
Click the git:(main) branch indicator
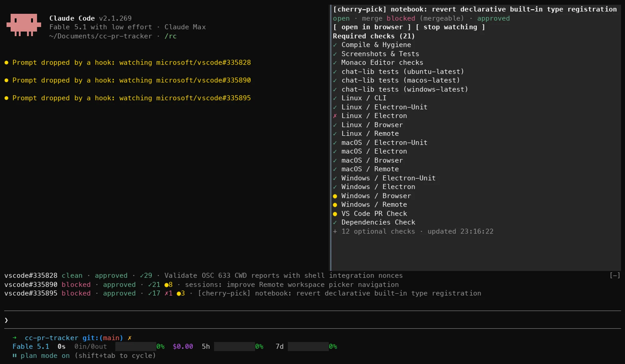click(102, 338)
